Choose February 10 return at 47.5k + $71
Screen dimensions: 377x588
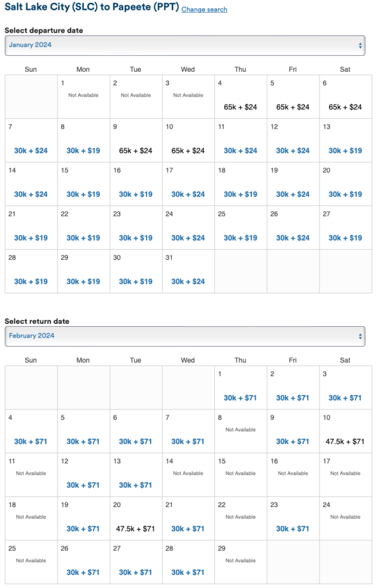(345, 442)
